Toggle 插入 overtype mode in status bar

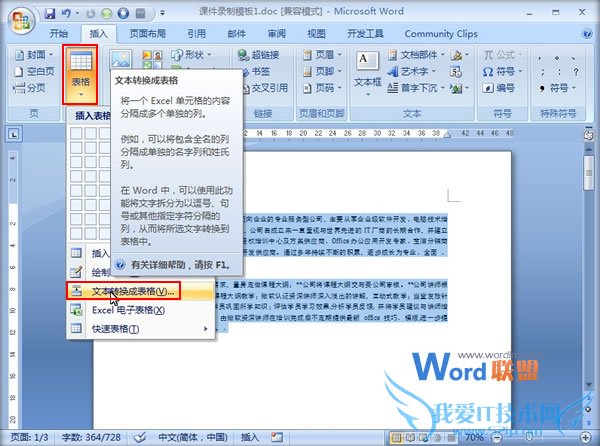click(249, 437)
